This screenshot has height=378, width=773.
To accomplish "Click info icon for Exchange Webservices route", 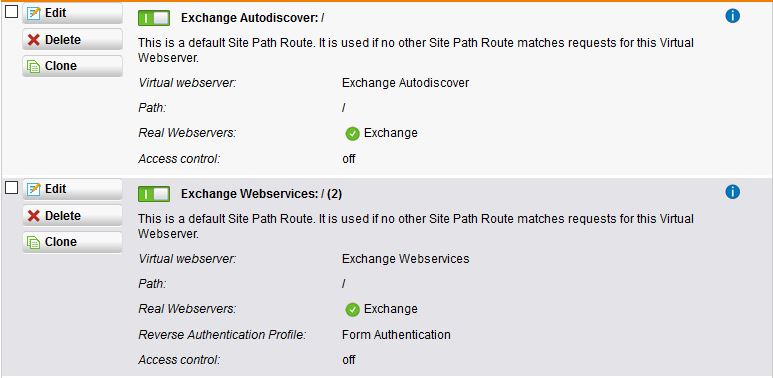I will [x=733, y=192].
